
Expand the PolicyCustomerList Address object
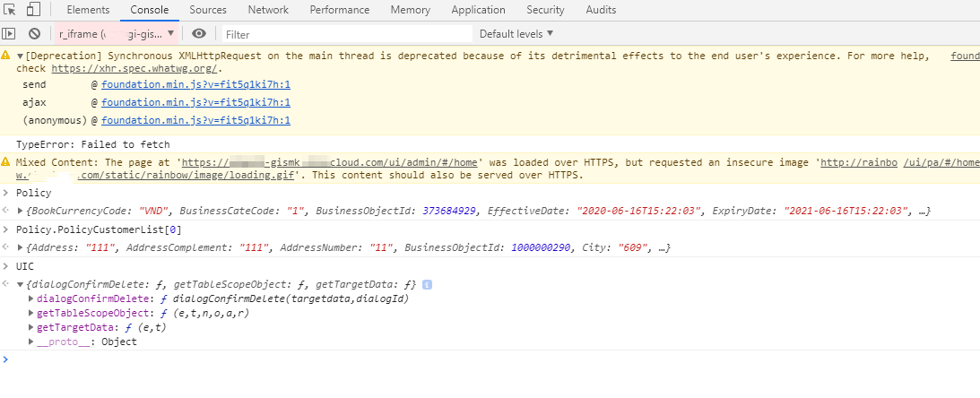[x=22, y=247]
